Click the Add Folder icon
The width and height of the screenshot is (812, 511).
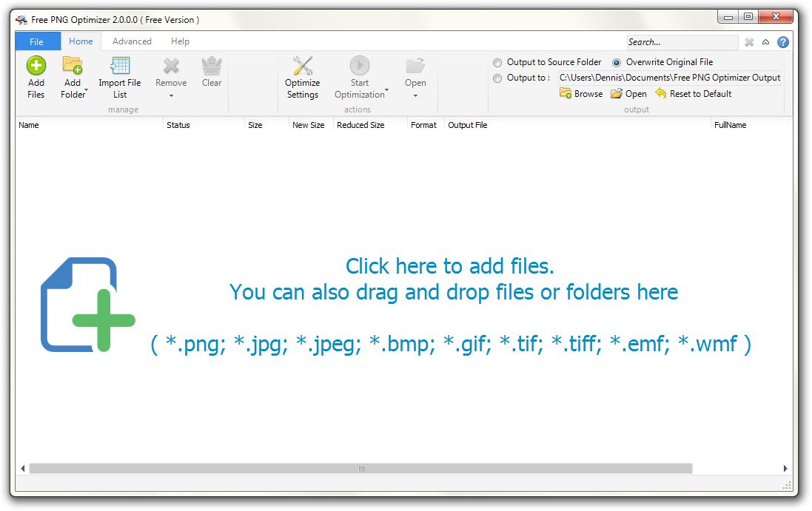(73, 66)
